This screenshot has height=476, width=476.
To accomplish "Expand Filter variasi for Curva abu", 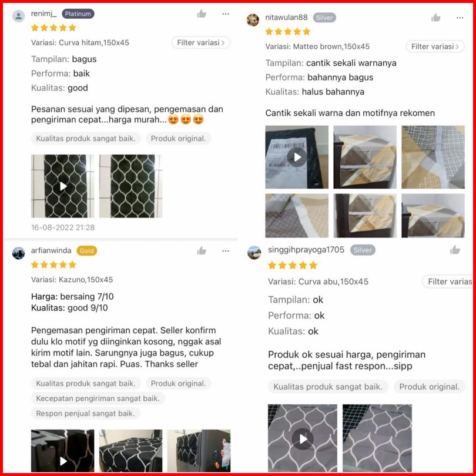I will [x=447, y=281].
